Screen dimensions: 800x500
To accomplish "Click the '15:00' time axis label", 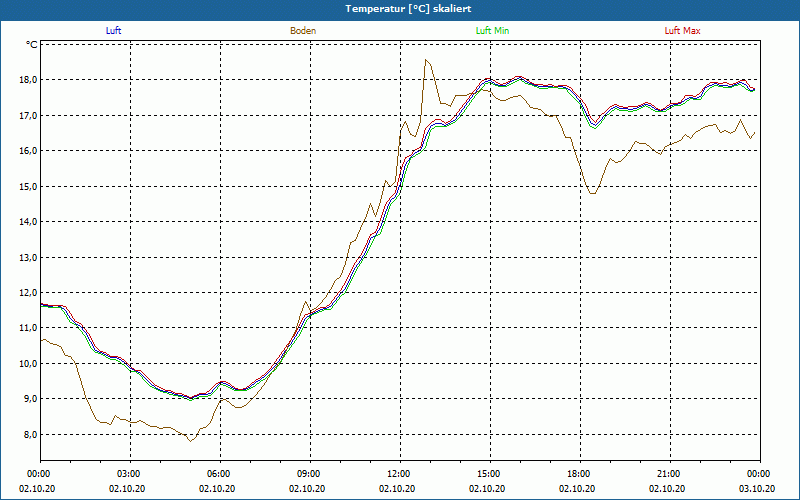I will click(490, 474).
